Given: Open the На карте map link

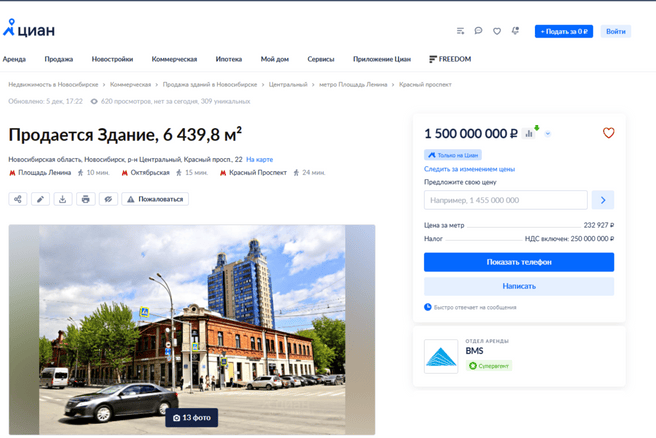Looking at the screenshot, I should pos(259,159).
